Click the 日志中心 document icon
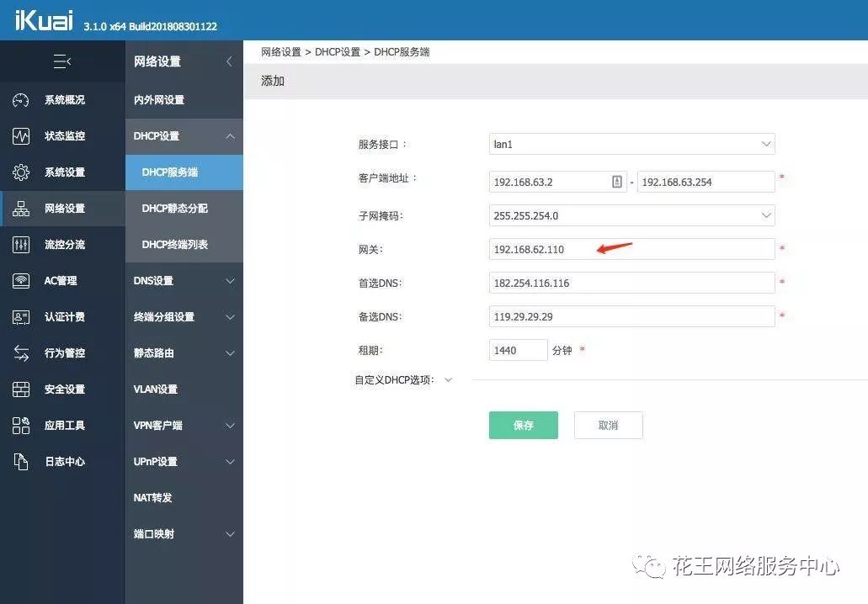 click(x=21, y=461)
